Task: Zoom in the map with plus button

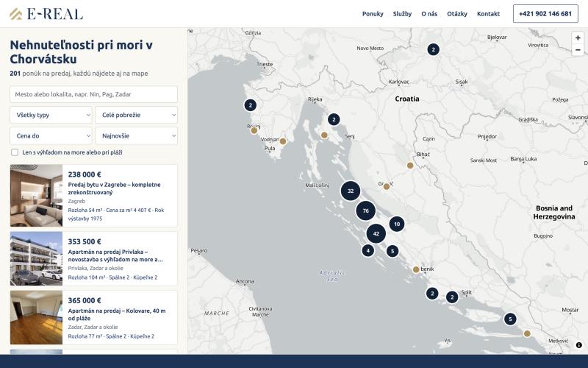Action: pos(578,38)
